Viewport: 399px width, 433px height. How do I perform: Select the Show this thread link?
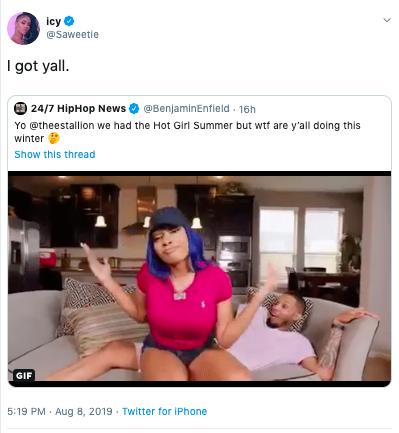[x=55, y=155]
